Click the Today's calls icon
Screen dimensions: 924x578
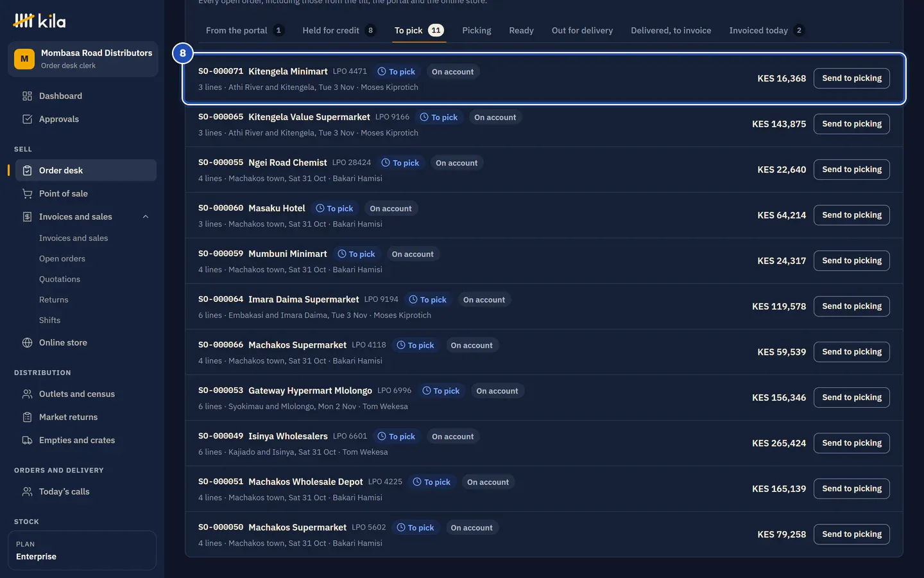point(27,492)
